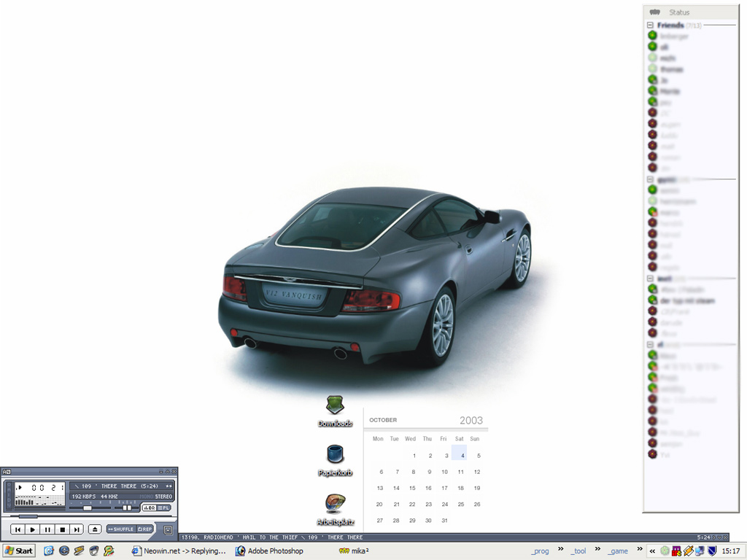Screen dimensions: 747x560
Task: Open the Downloads desktop icon
Action: click(x=335, y=405)
